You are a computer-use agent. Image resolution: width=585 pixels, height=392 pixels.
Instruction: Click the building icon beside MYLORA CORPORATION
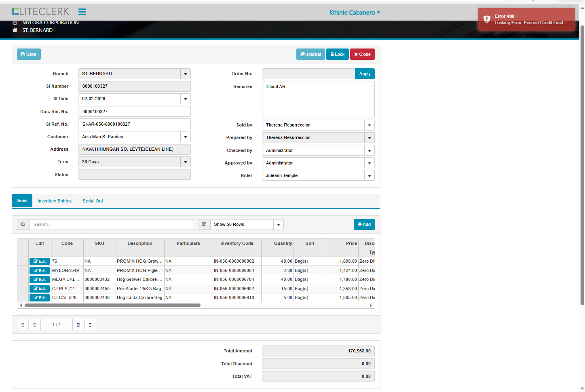coord(15,23)
